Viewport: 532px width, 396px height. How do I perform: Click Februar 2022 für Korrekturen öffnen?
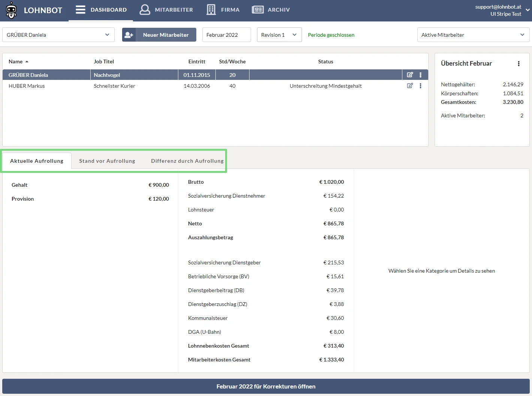266,387
